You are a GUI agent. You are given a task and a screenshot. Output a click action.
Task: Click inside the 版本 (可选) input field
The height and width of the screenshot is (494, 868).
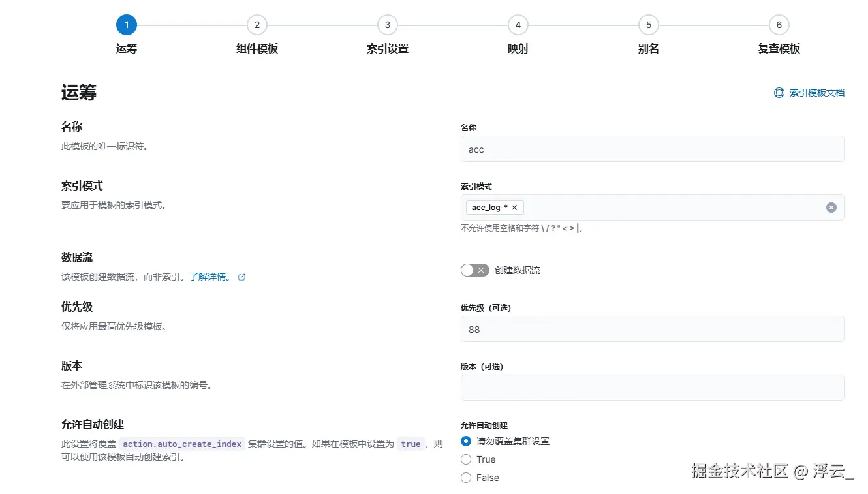(653, 387)
